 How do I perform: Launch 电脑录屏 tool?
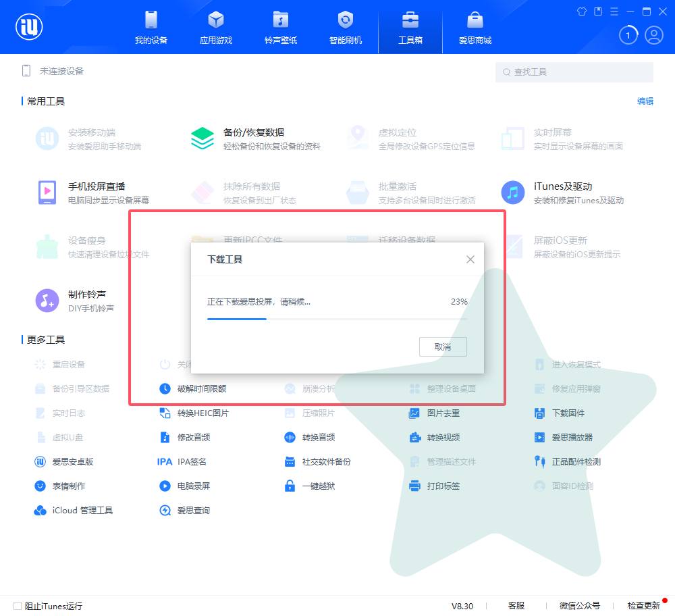tap(185, 486)
